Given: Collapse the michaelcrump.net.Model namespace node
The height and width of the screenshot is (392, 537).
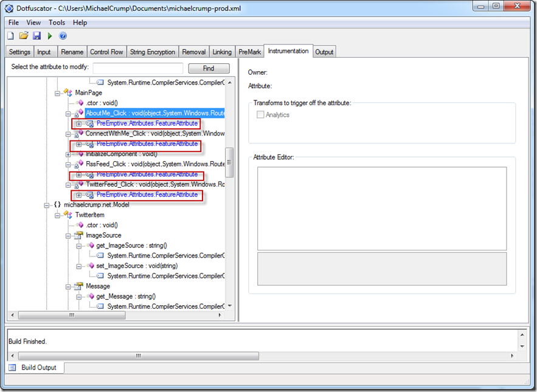Looking at the screenshot, I should (x=47, y=205).
